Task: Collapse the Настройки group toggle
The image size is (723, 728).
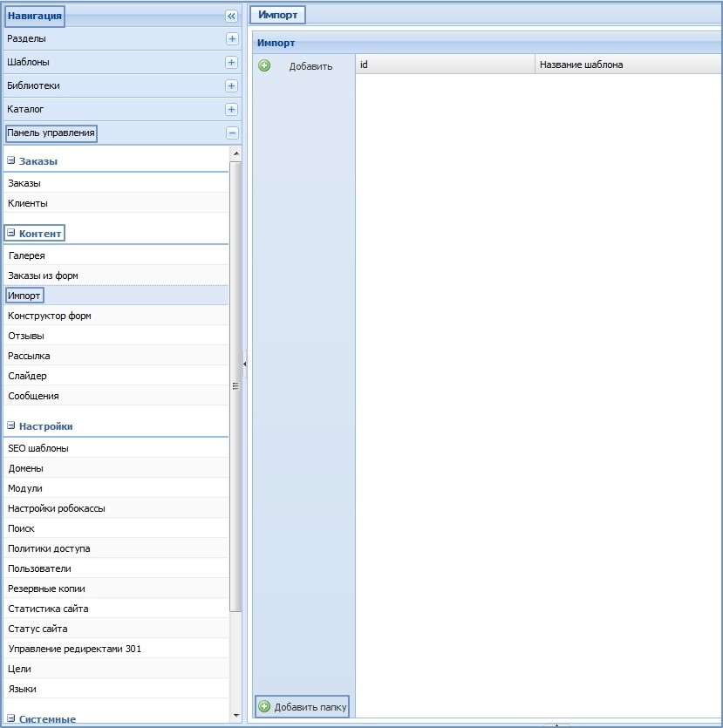Action: pos(11,426)
